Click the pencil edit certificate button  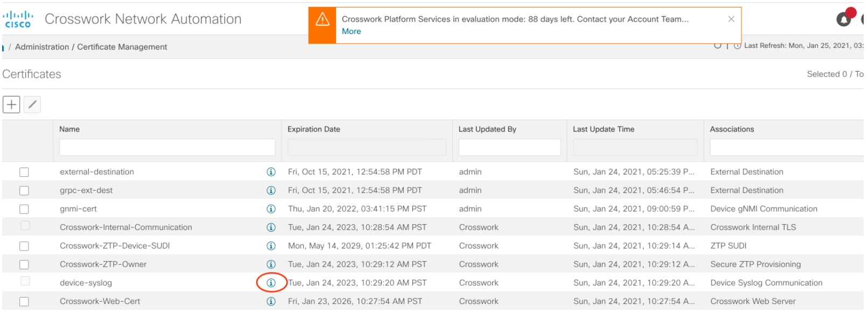32,105
